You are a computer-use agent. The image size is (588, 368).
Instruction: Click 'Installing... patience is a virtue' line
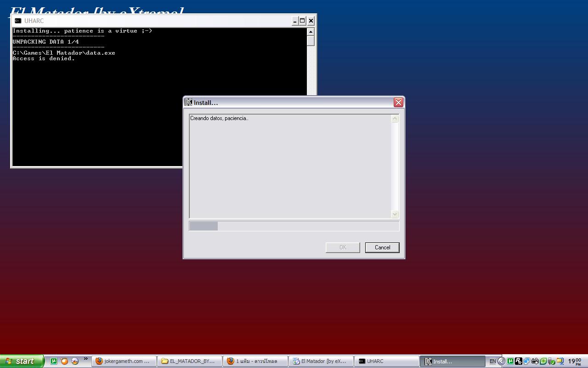pyautogui.click(x=82, y=31)
